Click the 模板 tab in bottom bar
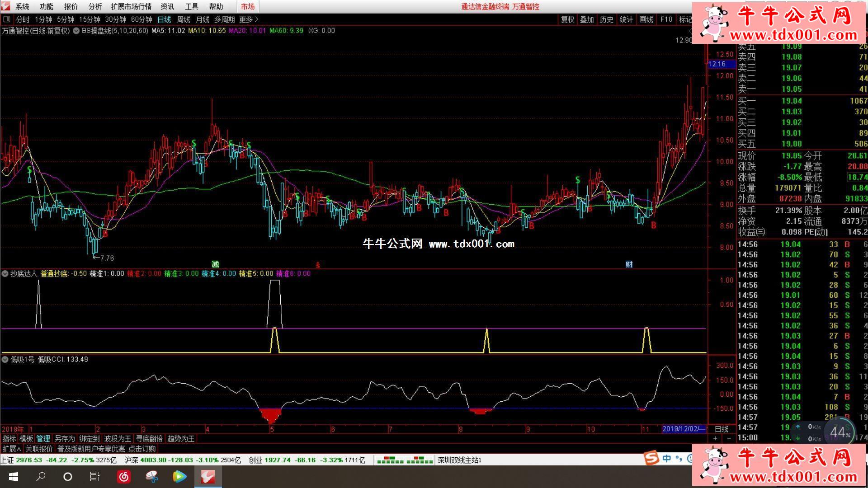The image size is (868, 488). 26,439
